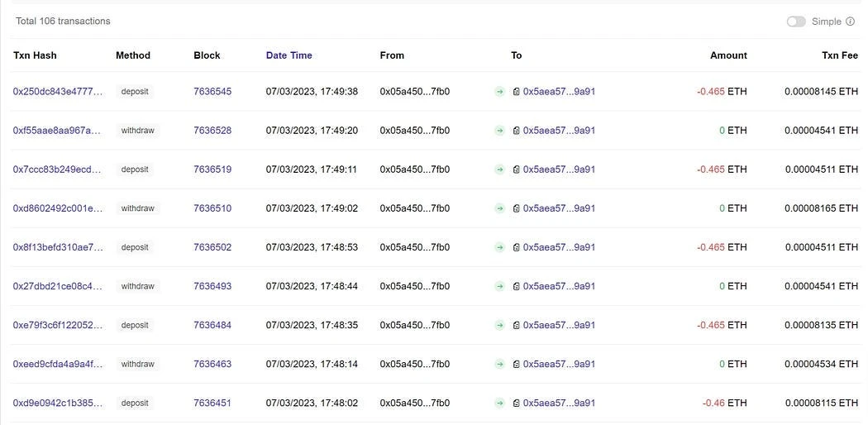
Task: Open block 7636463 details
Action: tap(212, 364)
